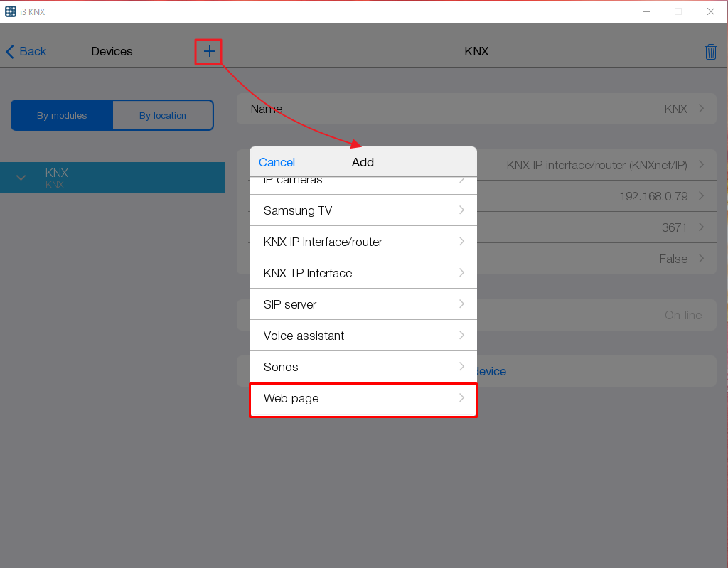Choose Sonos in the Add list

[x=363, y=367]
